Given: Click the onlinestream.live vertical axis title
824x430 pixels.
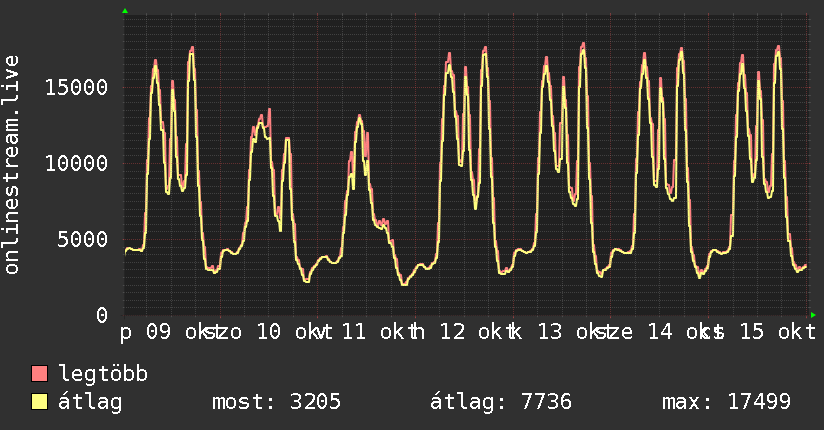Looking at the screenshot, I should click(x=11, y=165).
